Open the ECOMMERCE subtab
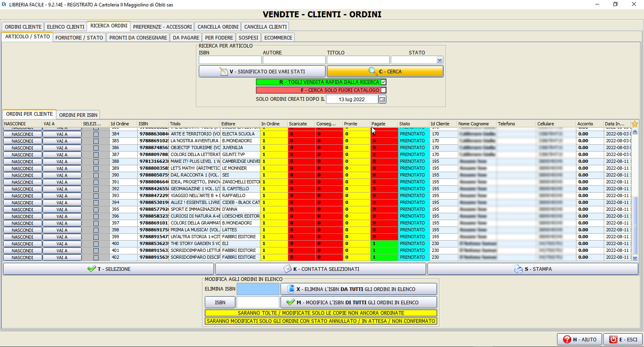Screen dimensions: 644x347 278,37
